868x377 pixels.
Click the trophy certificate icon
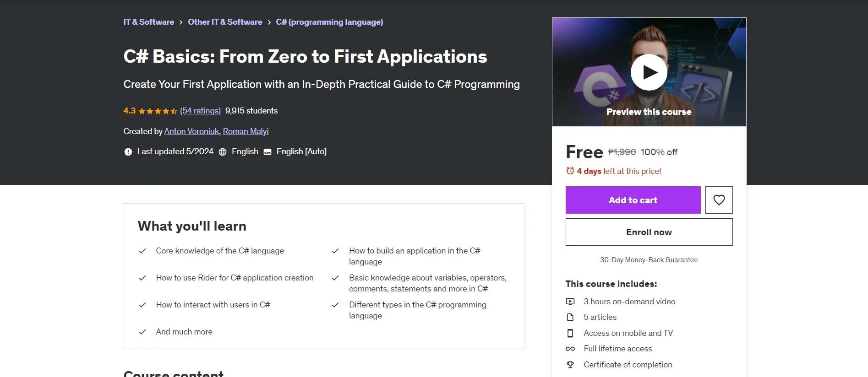pos(570,365)
